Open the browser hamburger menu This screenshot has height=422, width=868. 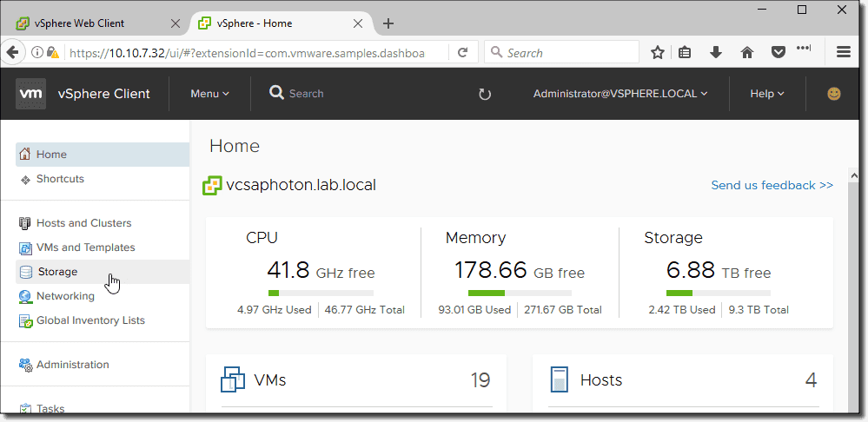click(844, 53)
